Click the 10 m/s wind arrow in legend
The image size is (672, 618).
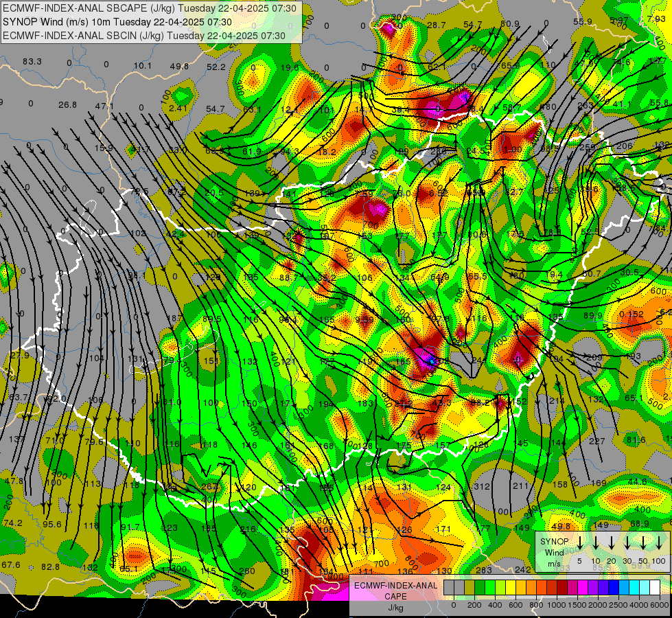coord(596,543)
